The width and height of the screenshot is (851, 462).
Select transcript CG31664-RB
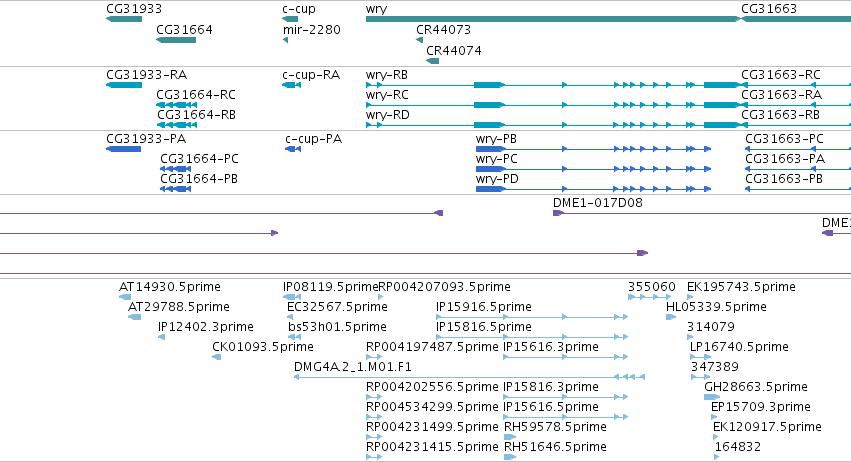(x=196, y=115)
